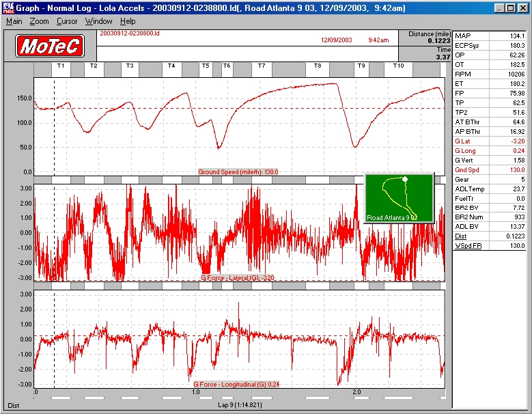Select the T8 track section marker
532x414 pixels.
tap(317, 66)
